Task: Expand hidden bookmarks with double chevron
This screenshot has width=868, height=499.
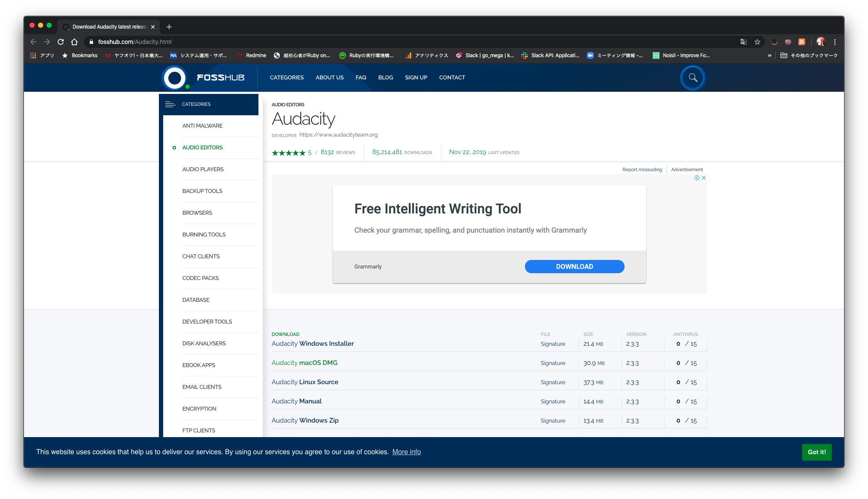Action: pyautogui.click(x=770, y=55)
